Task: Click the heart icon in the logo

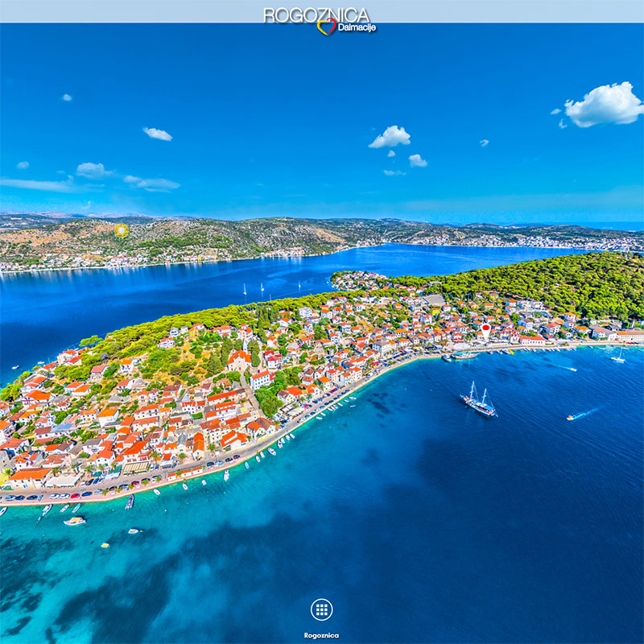Action: (x=326, y=27)
